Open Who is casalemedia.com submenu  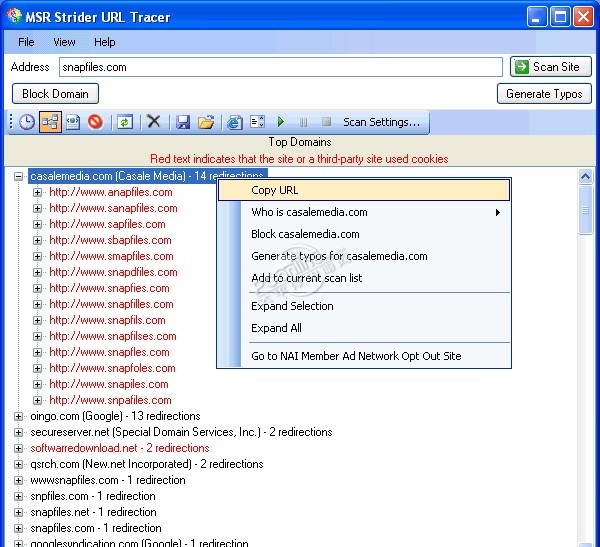[x=364, y=212]
